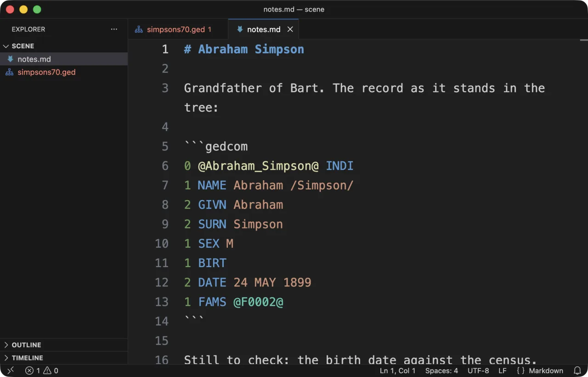The image size is (588, 377).
Task: Click the simpsons70.ged tab's file icon
Action: (138, 29)
